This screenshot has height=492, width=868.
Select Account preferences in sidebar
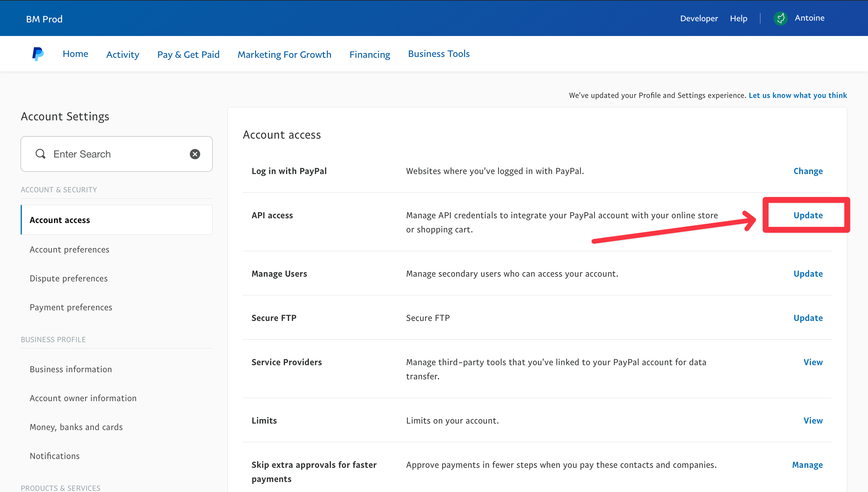(x=69, y=249)
